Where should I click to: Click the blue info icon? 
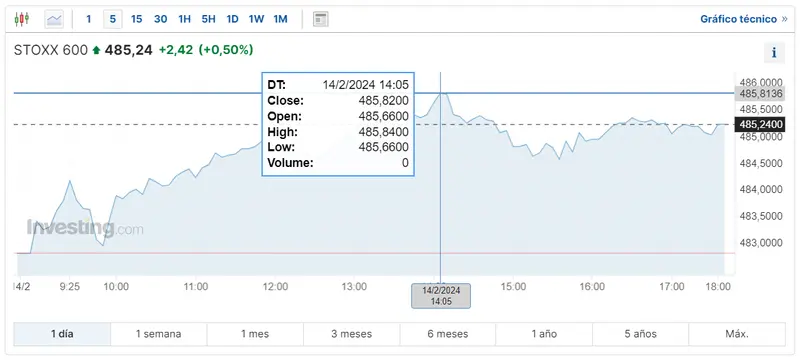774,52
